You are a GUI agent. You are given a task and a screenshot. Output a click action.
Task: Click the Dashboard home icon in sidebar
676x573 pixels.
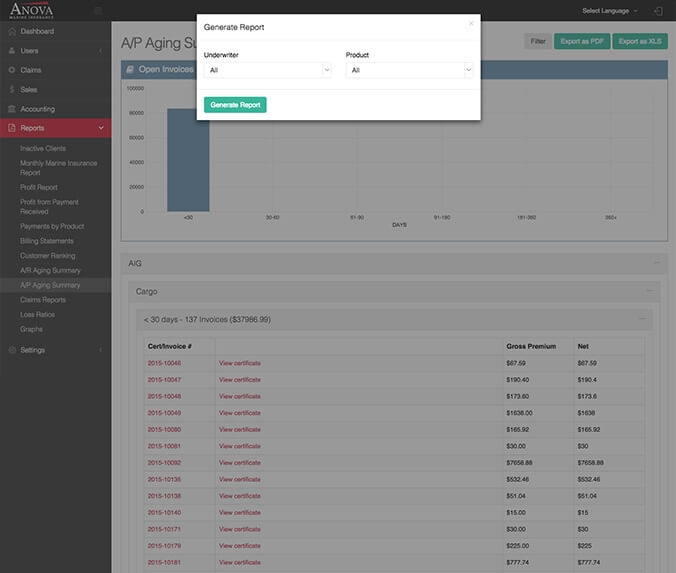pos(11,32)
